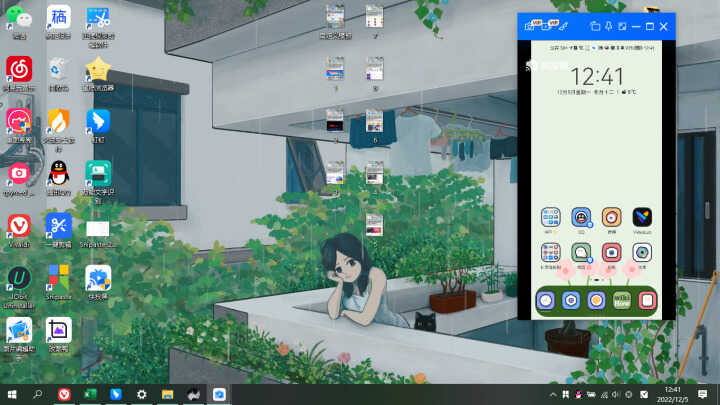Click the fullscreen icon in mirror window title bar
This screenshot has height=405, width=720.
click(x=622, y=26)
